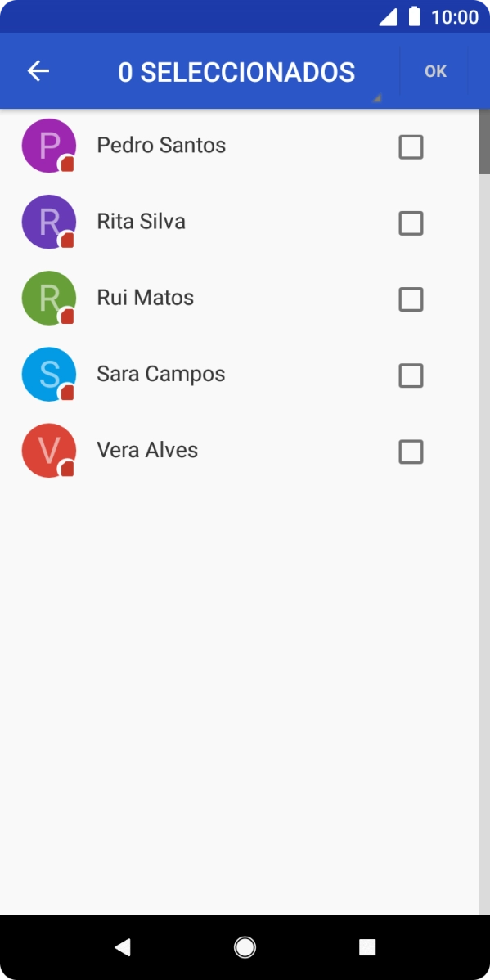Check the Rui Matos checkbox

(411, 299)
